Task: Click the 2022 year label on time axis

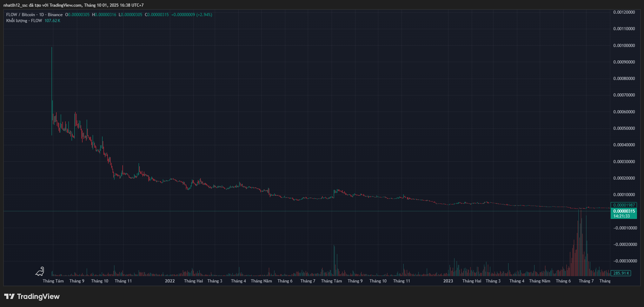Action: pos(170,281)
